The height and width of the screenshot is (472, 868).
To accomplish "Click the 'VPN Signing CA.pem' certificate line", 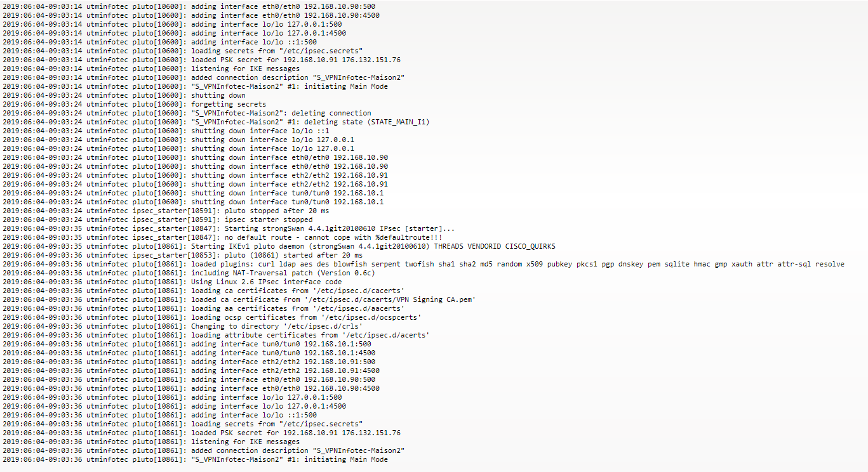I will coord(239,299).
